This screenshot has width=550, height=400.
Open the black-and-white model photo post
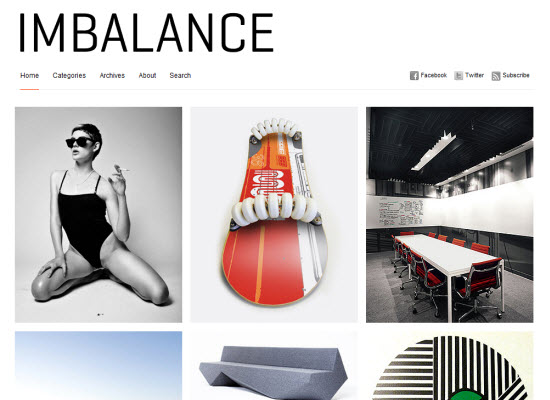(99, 215)
